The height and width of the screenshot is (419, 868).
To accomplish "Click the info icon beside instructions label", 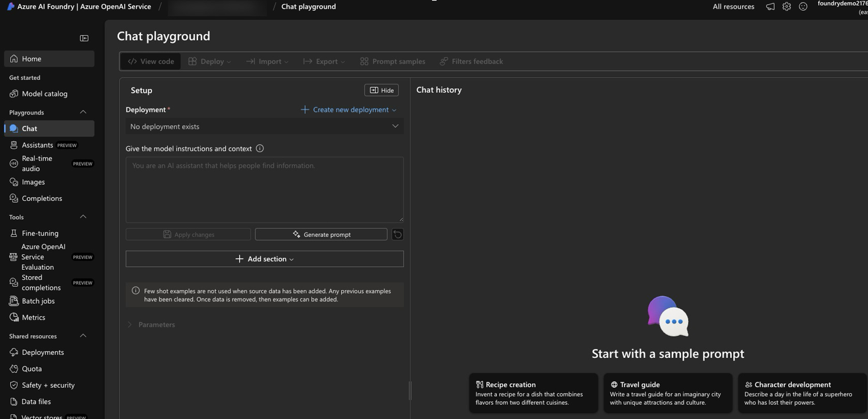I will [x=260, y=148].
